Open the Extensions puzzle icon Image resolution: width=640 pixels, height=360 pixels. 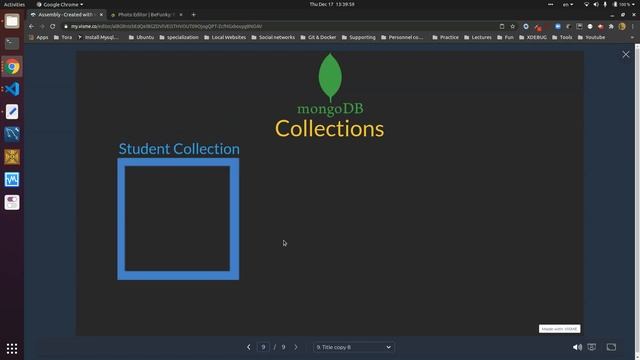click(x=611, y=26)
